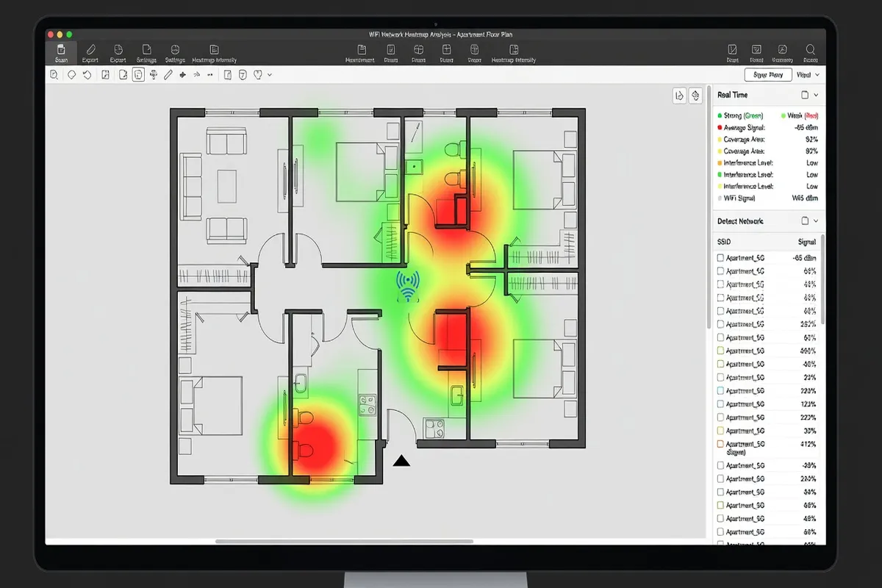Open Heatmap Intensity in the center toolbar group
Image resolution: width=882 pixels, height=588 pixels.
tap(513, 53)
